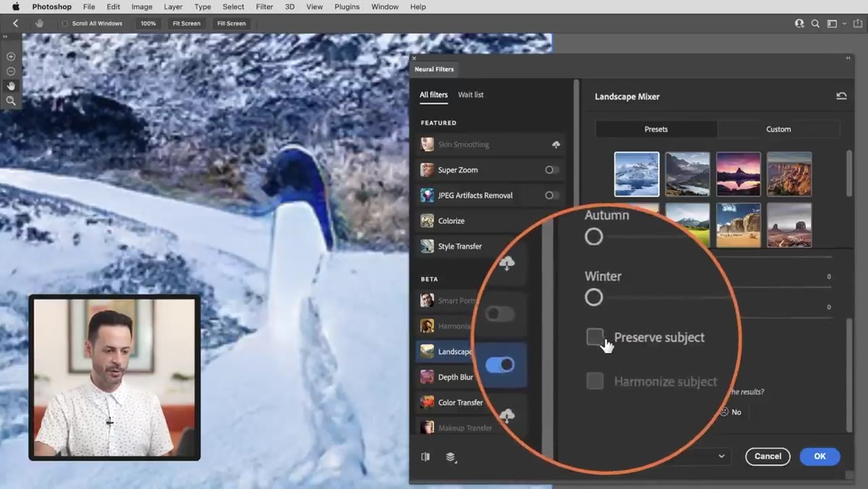Open the layer preview stack icon
Screen dimensions: 868x489
pyautogui.click(x=451, y=456)
